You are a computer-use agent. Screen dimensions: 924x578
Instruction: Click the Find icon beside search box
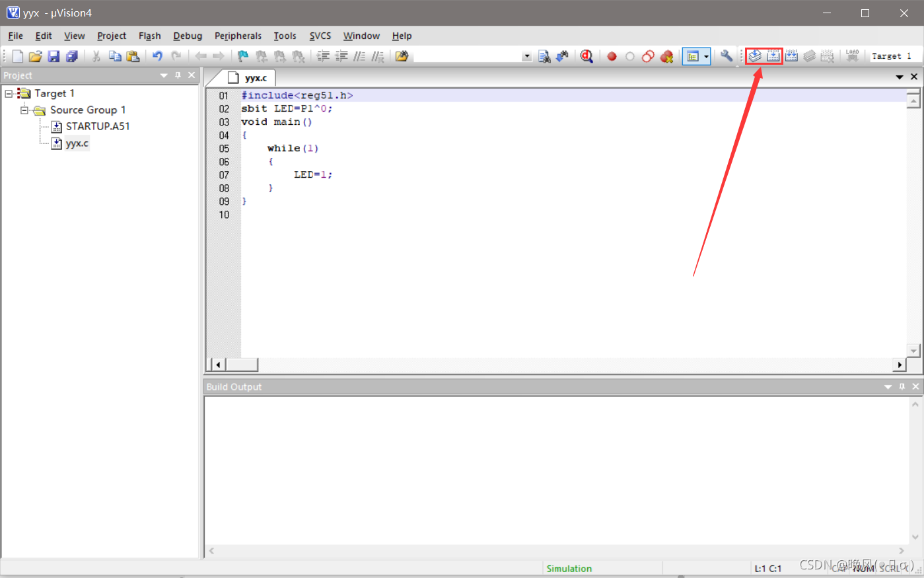coord(544,56)
